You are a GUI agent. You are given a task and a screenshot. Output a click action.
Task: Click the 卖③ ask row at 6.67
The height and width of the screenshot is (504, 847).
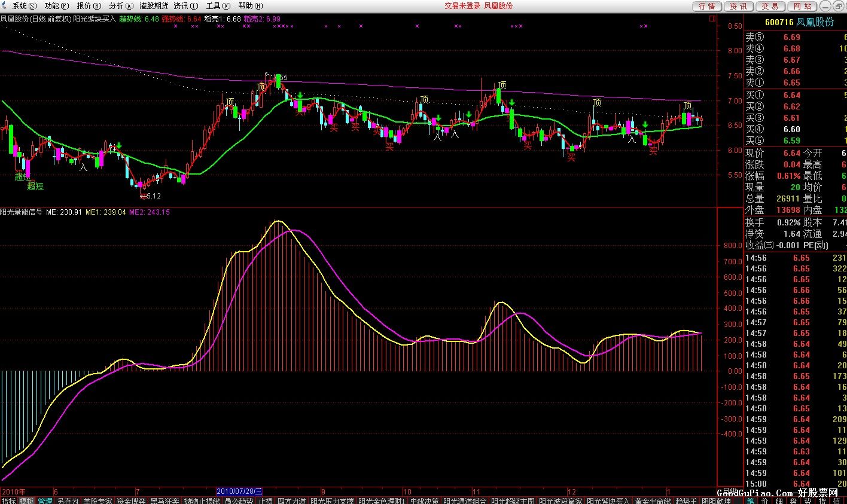(x=796, y=60)
